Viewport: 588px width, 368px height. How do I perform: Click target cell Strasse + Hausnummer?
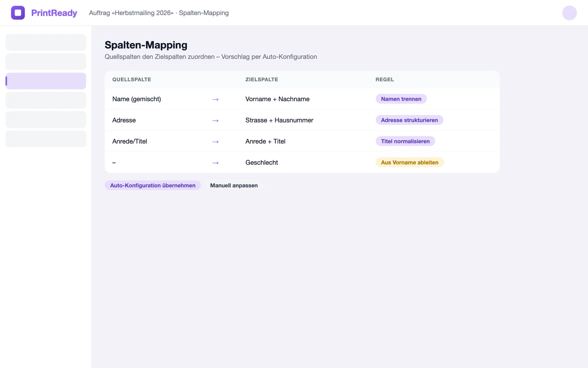coord(279,120)
